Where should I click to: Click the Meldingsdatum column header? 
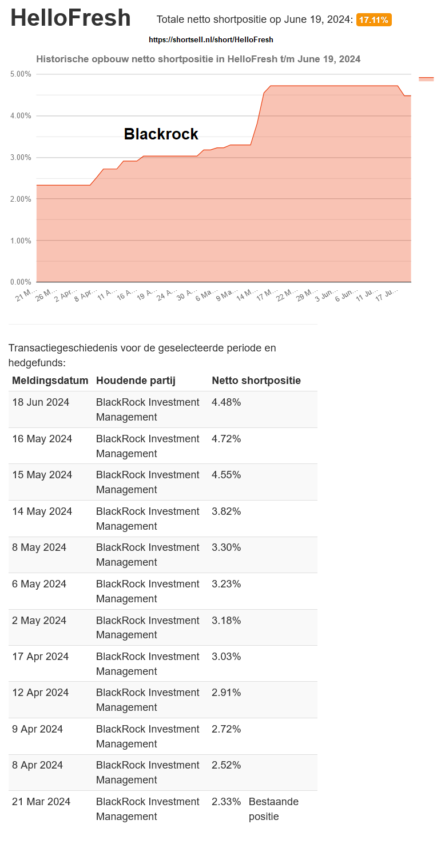coord(50,381)
